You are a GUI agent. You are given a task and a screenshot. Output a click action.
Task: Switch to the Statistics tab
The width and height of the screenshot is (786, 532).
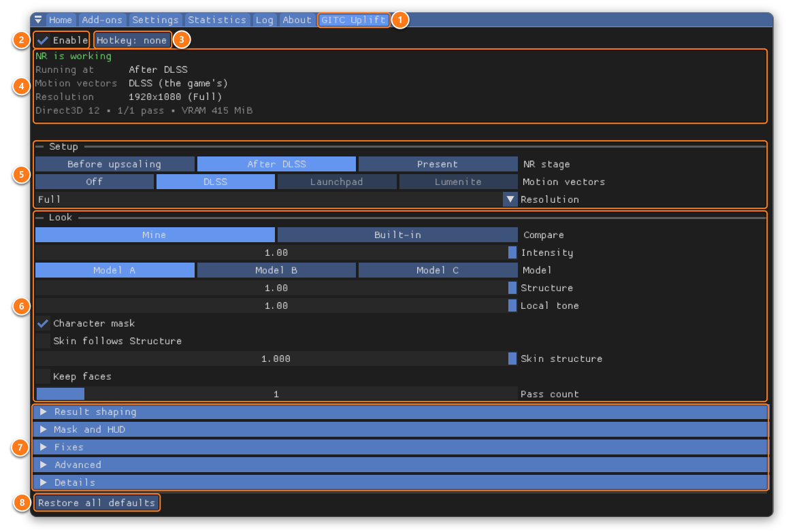click(216, 20)
